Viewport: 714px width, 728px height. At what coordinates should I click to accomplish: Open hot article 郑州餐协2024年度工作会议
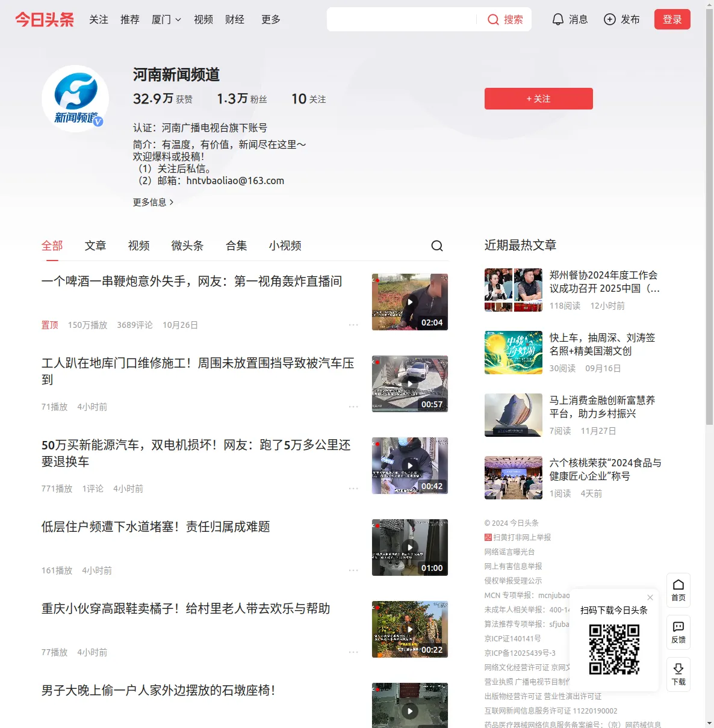(x=604, y=282)
